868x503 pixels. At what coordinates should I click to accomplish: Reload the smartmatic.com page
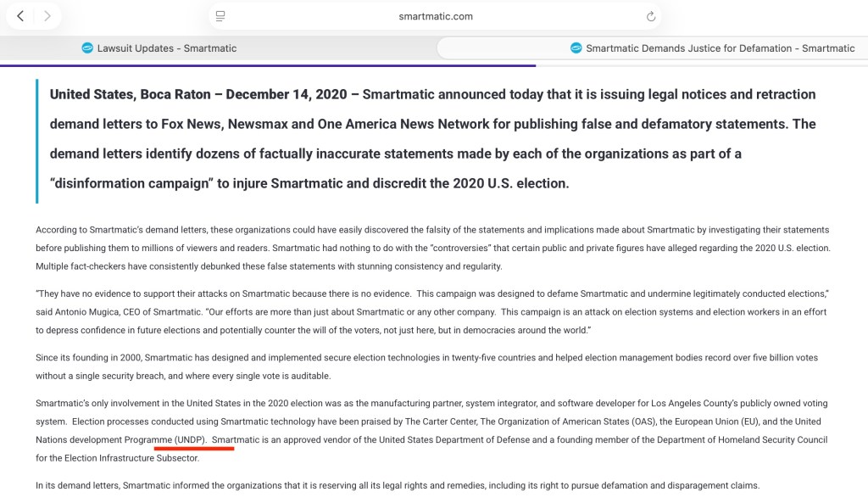click(650, 16)
